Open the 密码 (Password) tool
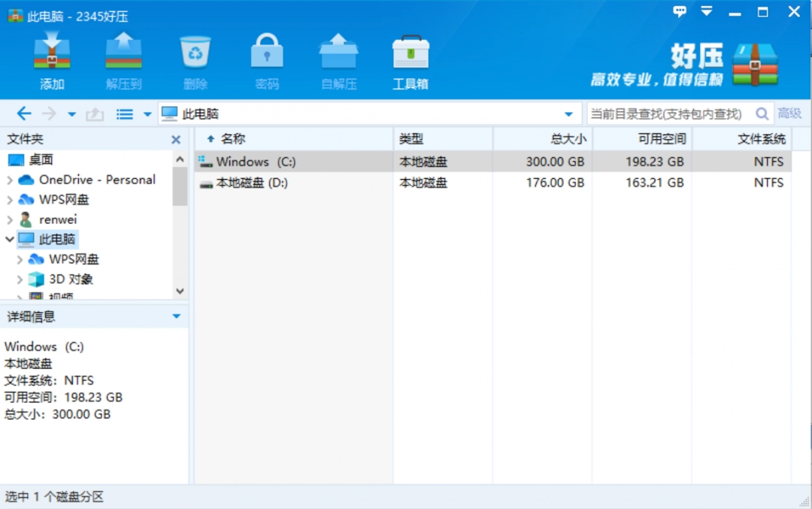Image resolution: width=812 pixels, height=509 pixels. 267,56
